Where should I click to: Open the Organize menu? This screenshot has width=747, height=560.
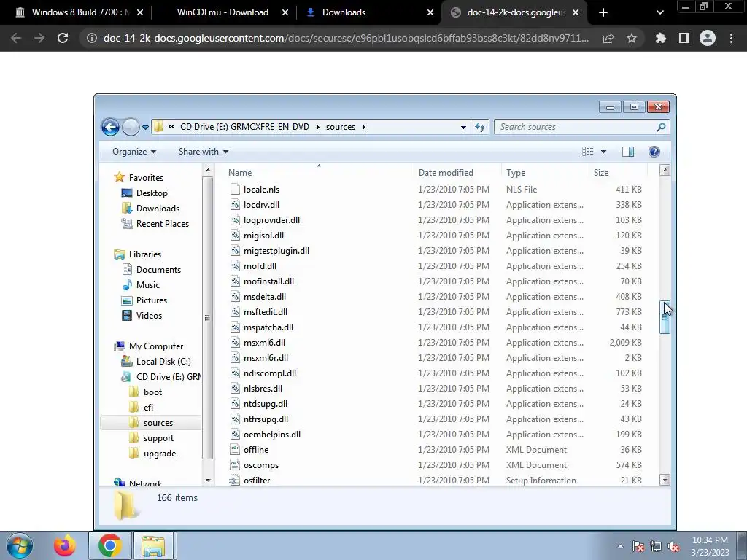coord(134,152)
